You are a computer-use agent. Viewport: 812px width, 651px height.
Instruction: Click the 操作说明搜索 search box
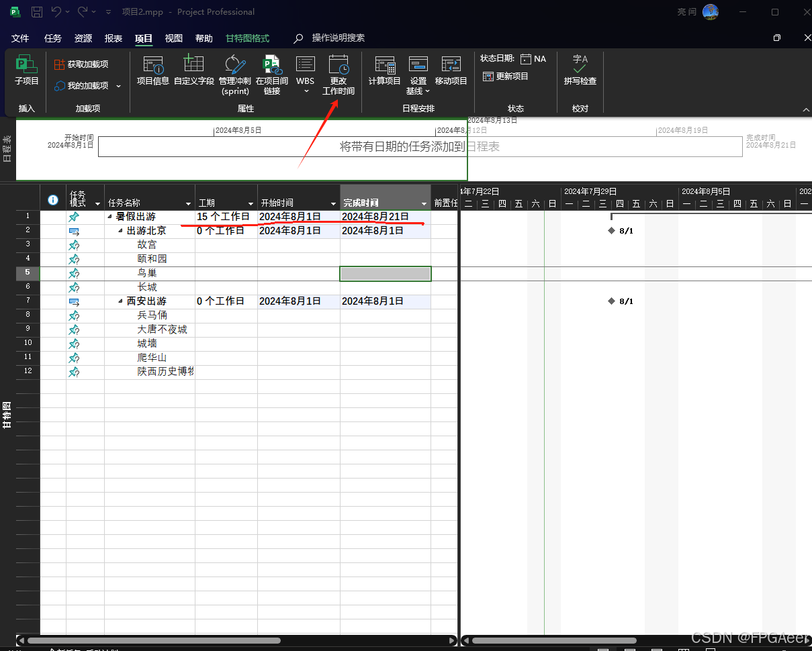tap(339, 38)
